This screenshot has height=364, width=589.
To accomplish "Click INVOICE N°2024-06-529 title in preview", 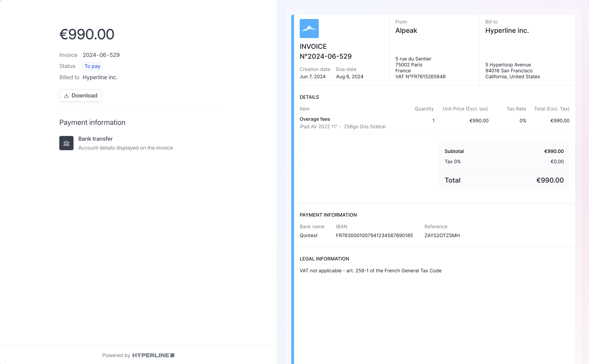I will [x=326, y=51].
